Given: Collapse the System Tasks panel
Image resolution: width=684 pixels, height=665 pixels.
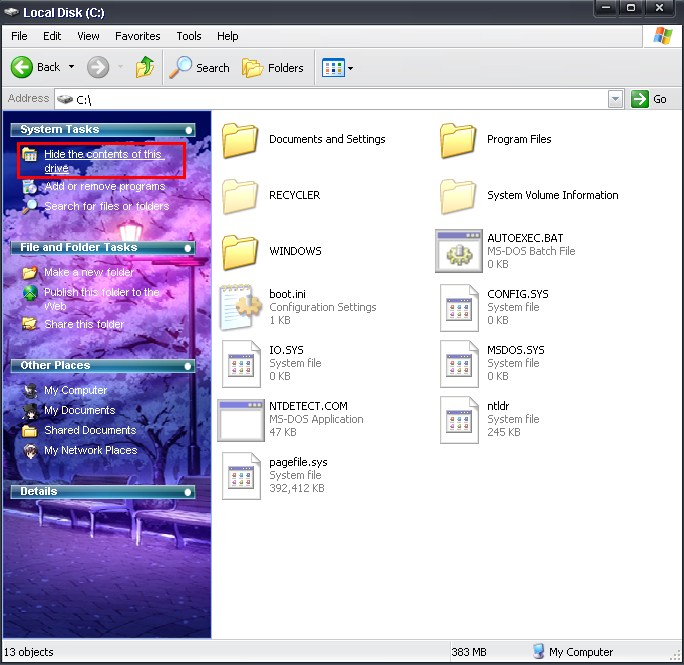Looking at the screenshot, I should pos(188,130).
